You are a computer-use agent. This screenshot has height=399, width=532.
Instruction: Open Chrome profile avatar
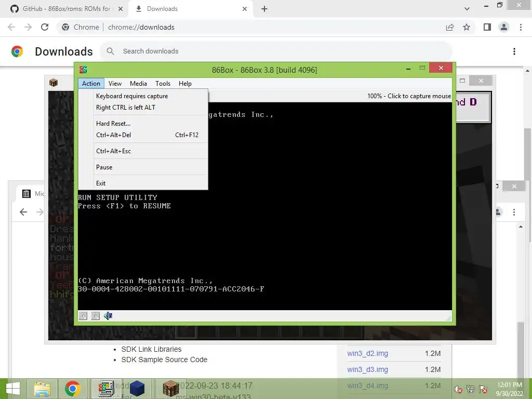504,27
